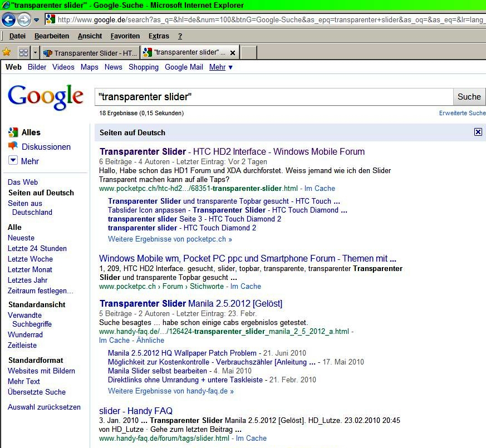Click Ähnliche link for handy-faq result
Screen dimensions: 486x448
[150, 340]
